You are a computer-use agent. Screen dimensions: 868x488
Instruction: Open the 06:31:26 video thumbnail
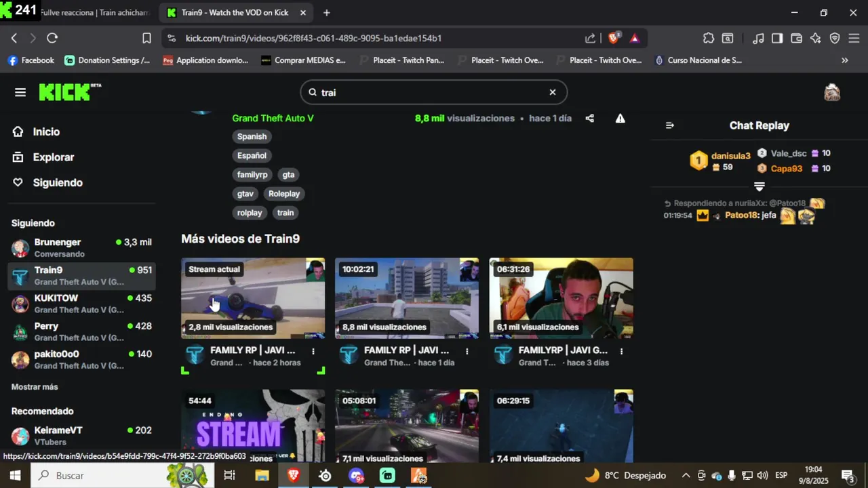pyautogui.click(x=561, y=298)
